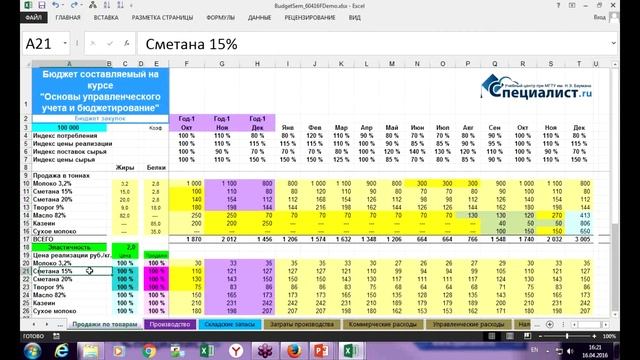Select the Индекс потребления label cell
Image resolution: width=640 pixels, height=360 pixels.
pos(69,136)
